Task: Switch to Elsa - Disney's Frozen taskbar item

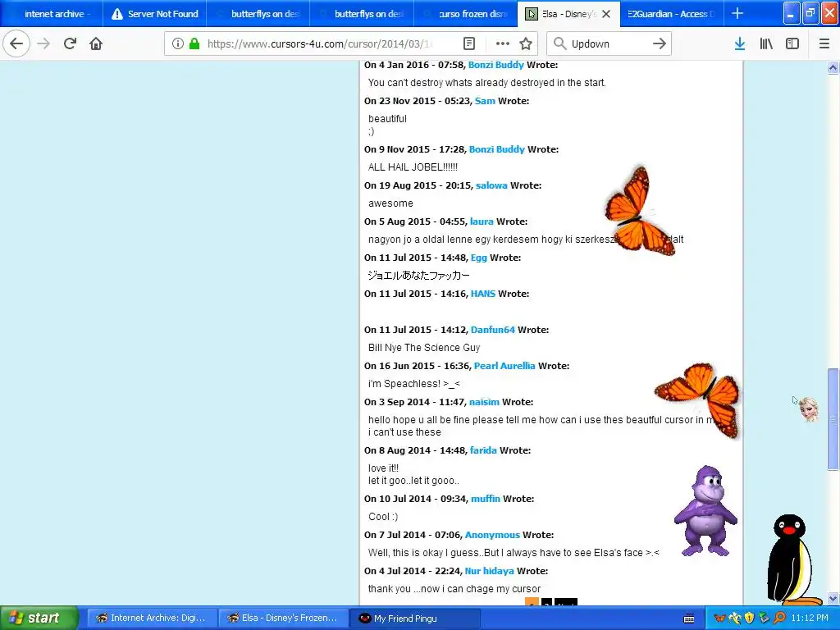Action: (x=283, y=618)
